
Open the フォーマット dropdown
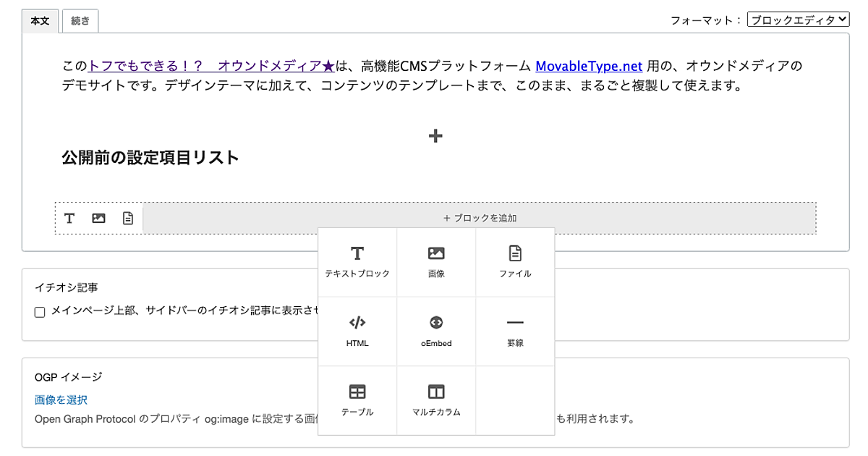pyautogui.click(x=798, y=20)
